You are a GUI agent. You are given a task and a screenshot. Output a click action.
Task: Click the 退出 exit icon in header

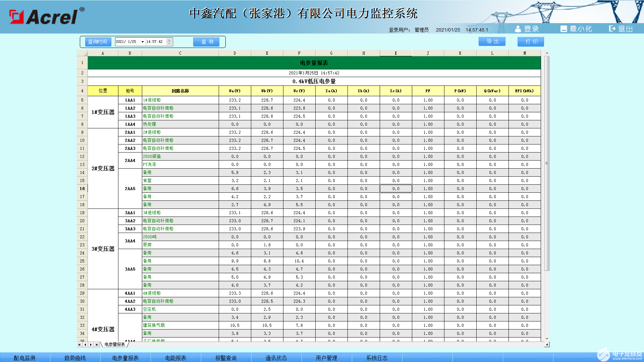612,29
